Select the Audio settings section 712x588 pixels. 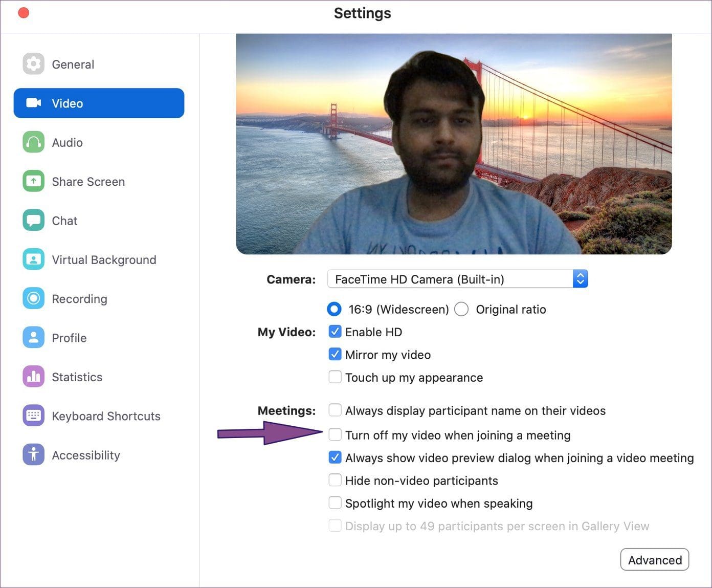pyautogui.click(x=99, y=142)
